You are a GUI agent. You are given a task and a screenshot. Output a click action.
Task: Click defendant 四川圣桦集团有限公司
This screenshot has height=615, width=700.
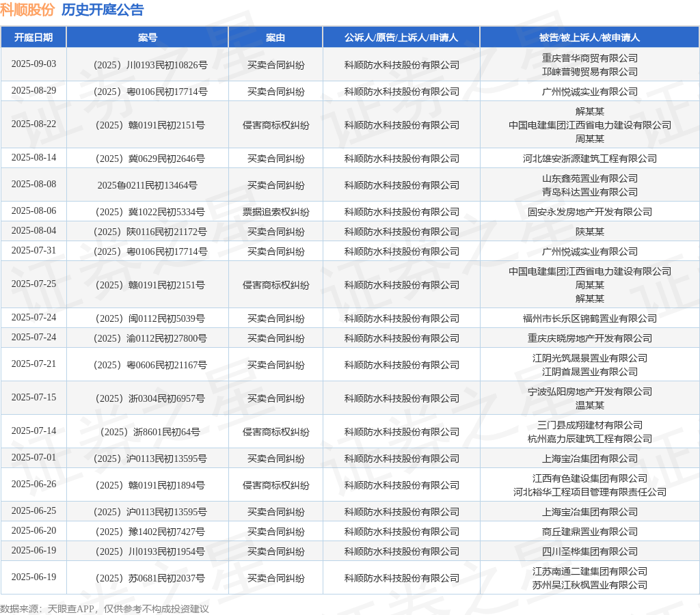click(x=590, y=552)
